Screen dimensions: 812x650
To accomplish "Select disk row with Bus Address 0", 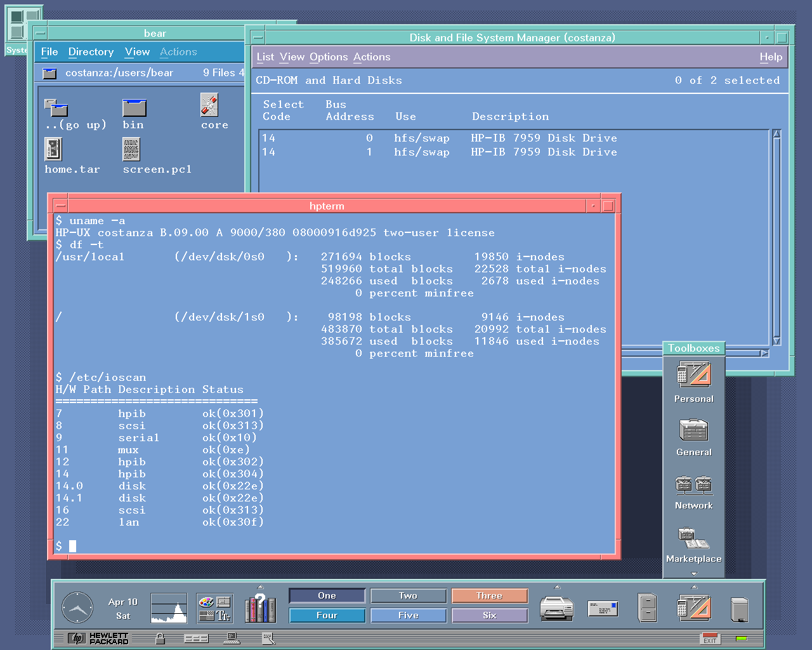I will point(514,138).
